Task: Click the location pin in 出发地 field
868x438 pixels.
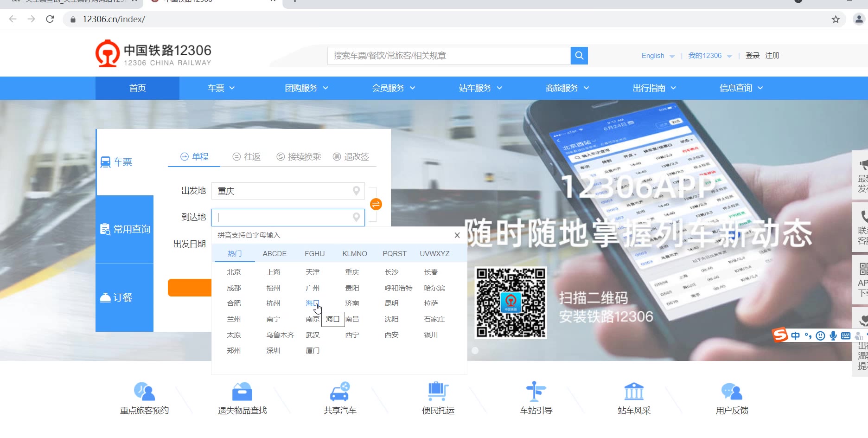Action: (356, 191)
